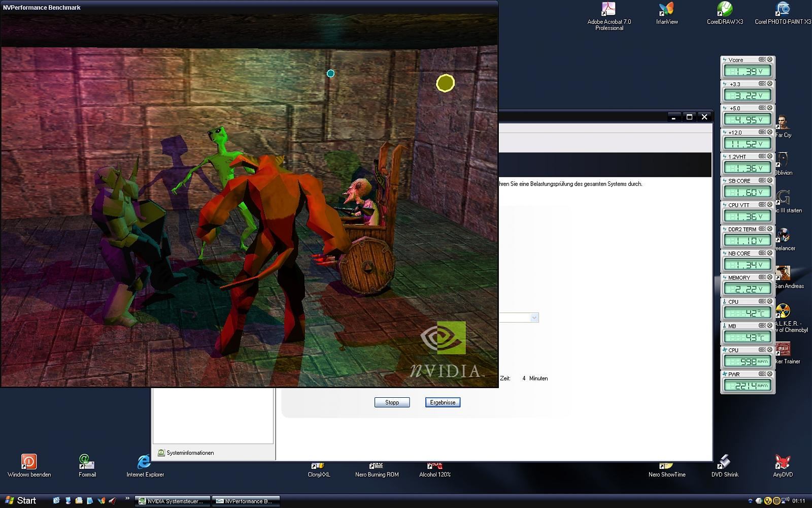Open the Foxmail desktop shortcut
Image resolution: width=812 pixels, height=508 pixels.
coord(87,465)
